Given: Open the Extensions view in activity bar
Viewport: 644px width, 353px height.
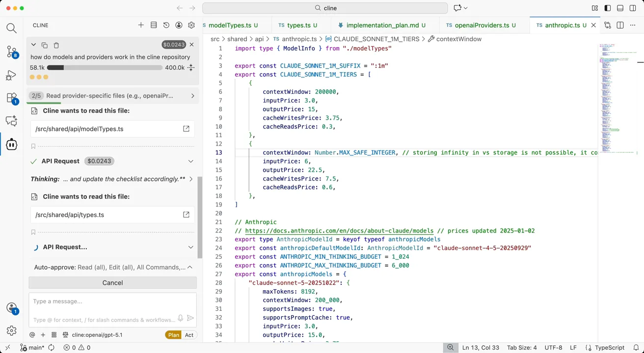Looking at the screenshot, I should click(12, 98).
